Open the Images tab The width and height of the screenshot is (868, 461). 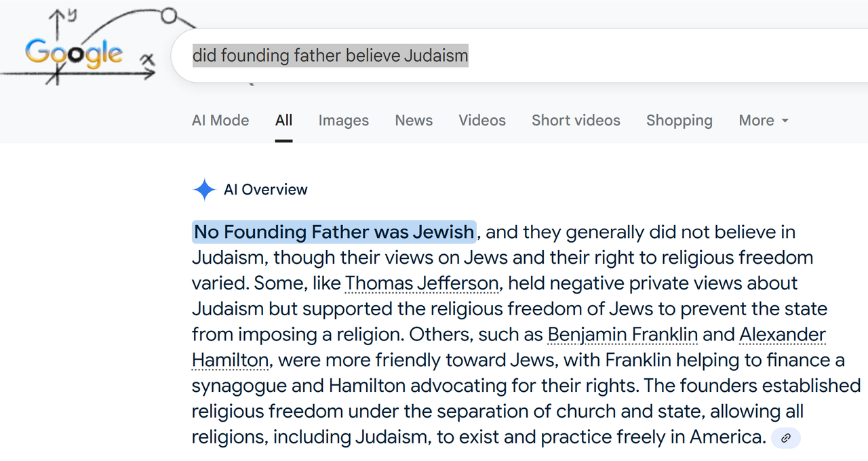click(x=344, y=121)
